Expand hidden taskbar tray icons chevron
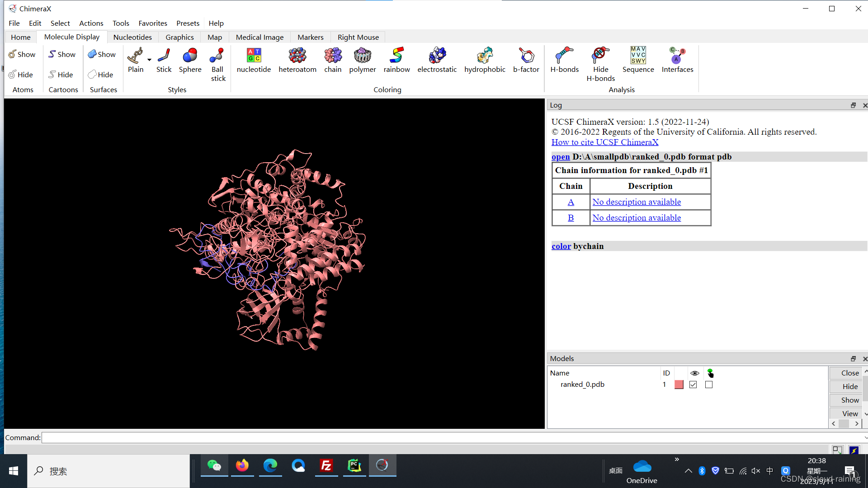Screen dimensions: 868x488 (688, 471)
